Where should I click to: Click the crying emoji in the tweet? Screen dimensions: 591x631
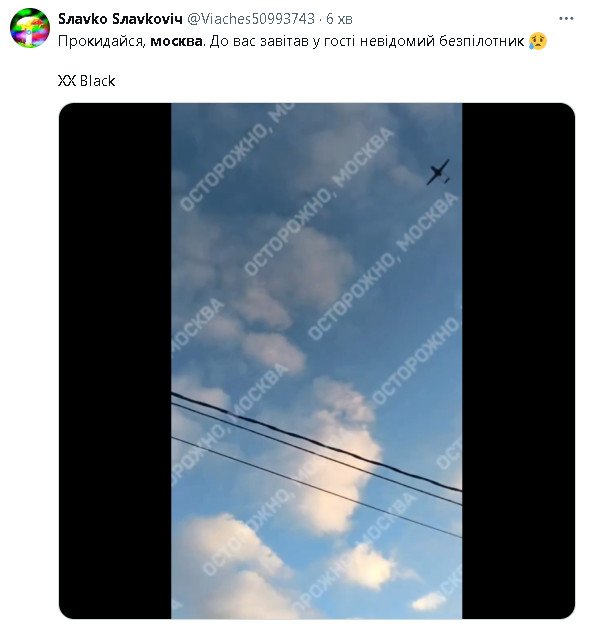pyautogui.click(x=538, y=41)
